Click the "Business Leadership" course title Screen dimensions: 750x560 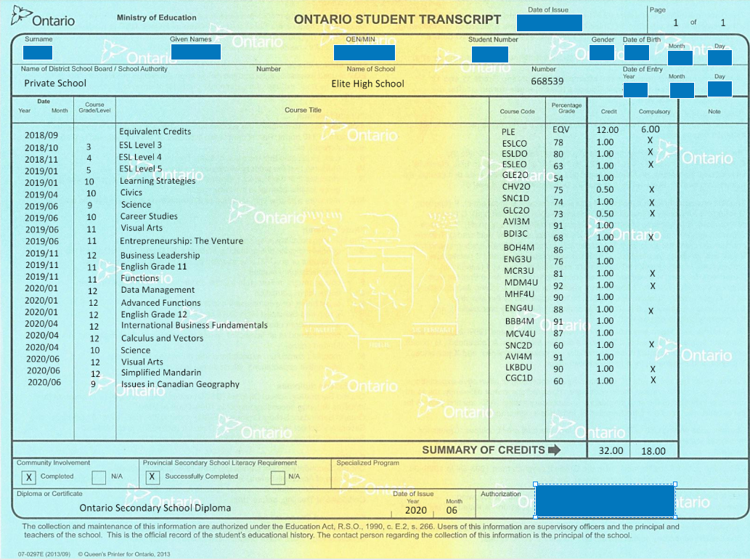pyautogui.click(x=160, y=256)
